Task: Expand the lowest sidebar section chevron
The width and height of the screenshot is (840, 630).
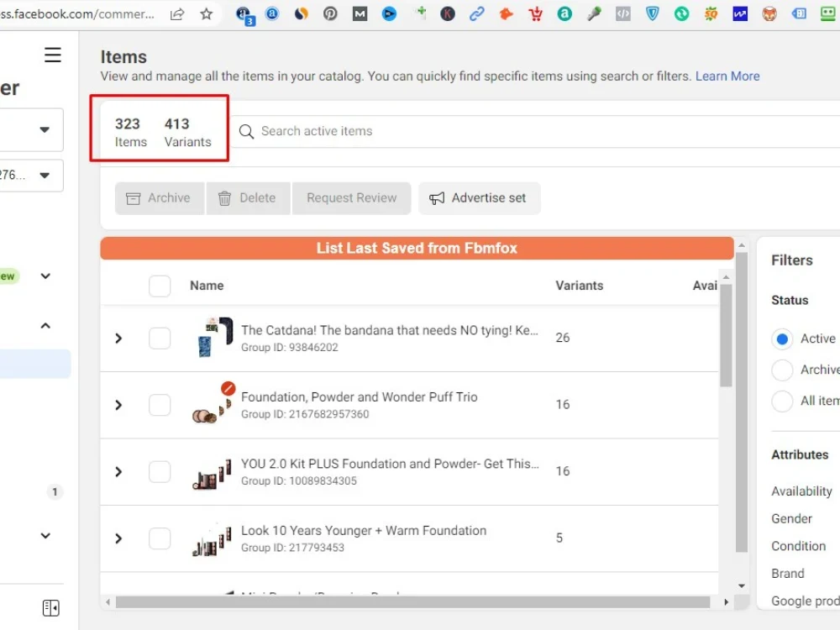Action: pos(45,535)
